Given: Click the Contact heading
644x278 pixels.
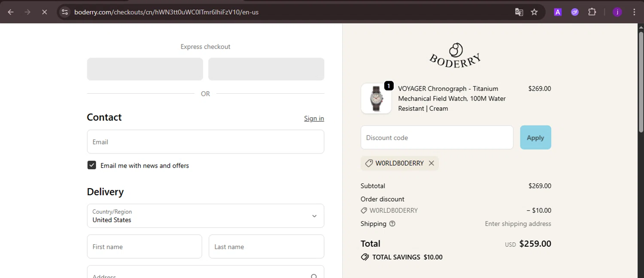Looking at the screenshot, I should pos(104,117).
